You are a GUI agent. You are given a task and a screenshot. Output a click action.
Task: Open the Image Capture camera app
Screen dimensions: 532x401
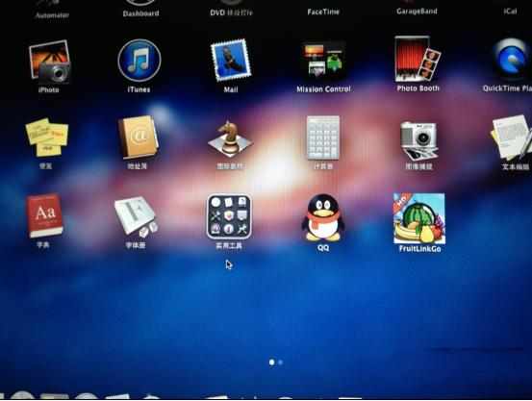pos(418,140)
